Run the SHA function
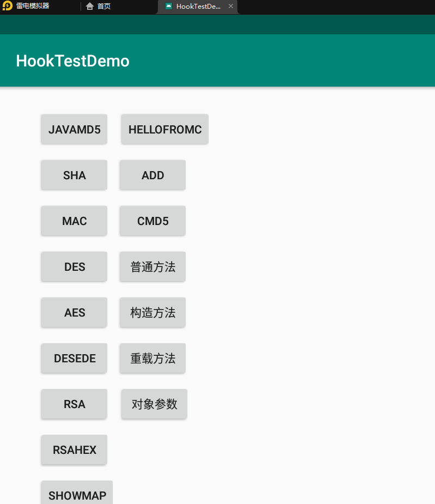This screenshot has width=435, height=504. (73, 175)
